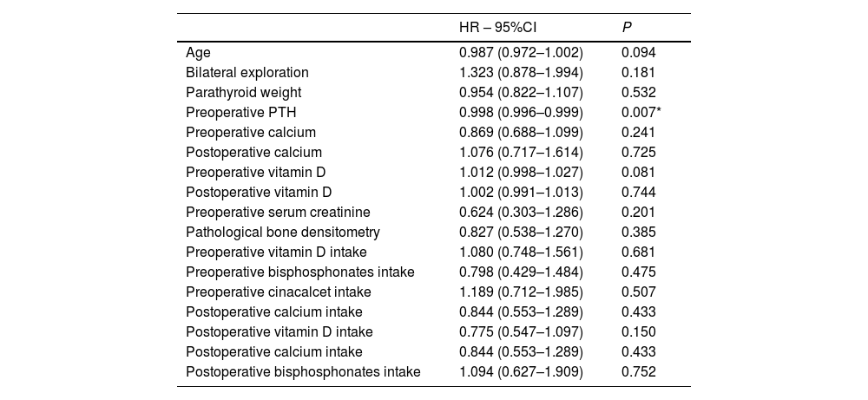Select hazard ratio 1.189 (0.712–1.985)

click(x=521, y=292)
